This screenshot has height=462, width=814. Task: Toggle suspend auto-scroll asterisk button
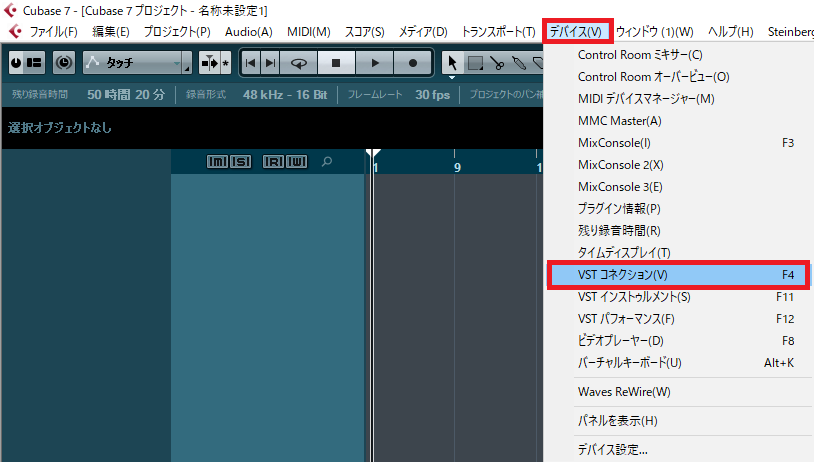coord(226,63)
